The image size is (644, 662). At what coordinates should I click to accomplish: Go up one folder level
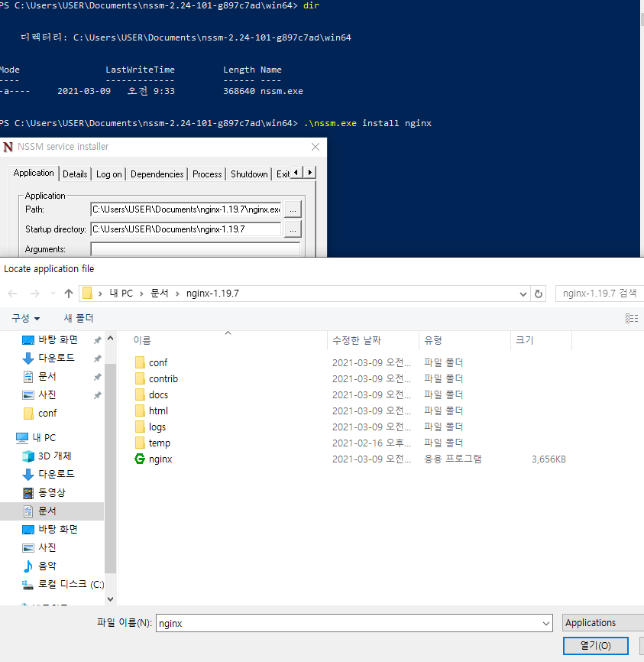tap(69, 294)
